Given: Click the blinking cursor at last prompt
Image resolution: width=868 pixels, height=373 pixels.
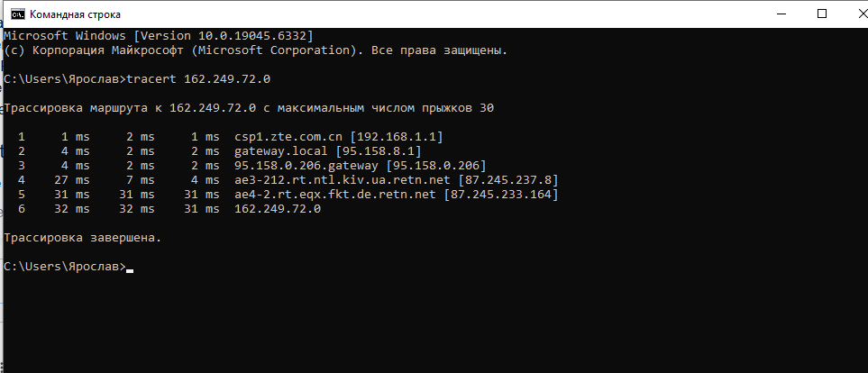Looking at the screenshot, I should [x=130, y=271].
